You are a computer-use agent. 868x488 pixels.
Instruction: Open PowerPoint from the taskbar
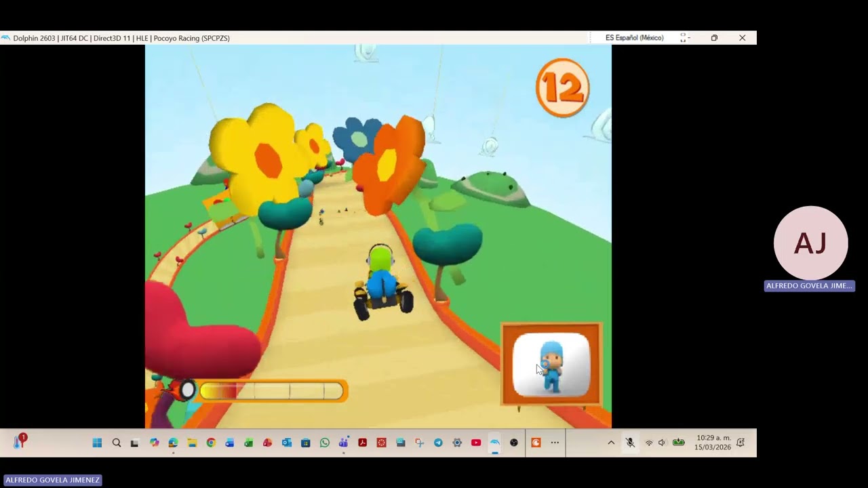click(268, 443)
